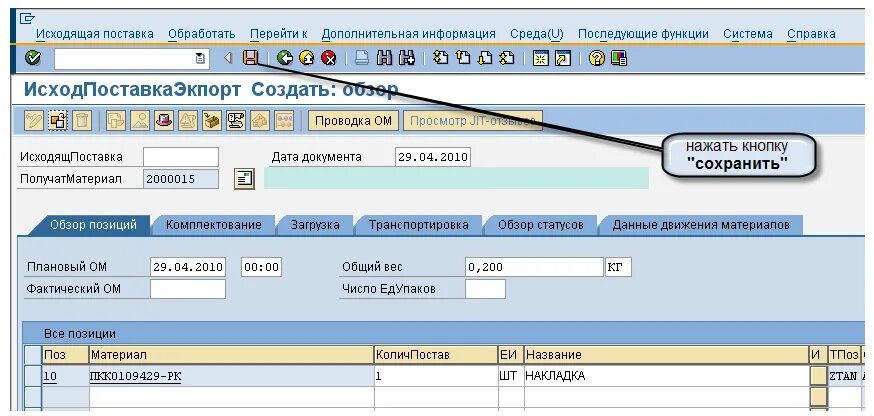Open the Исходящая поставка menu
Screen dimensions: 874x416
tap(95, 34)
